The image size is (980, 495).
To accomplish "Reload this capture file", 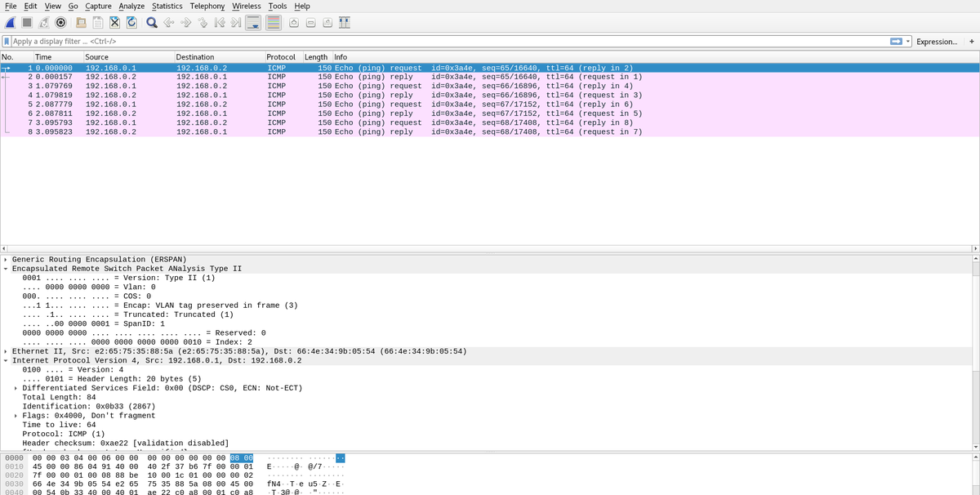I will 131,23.
